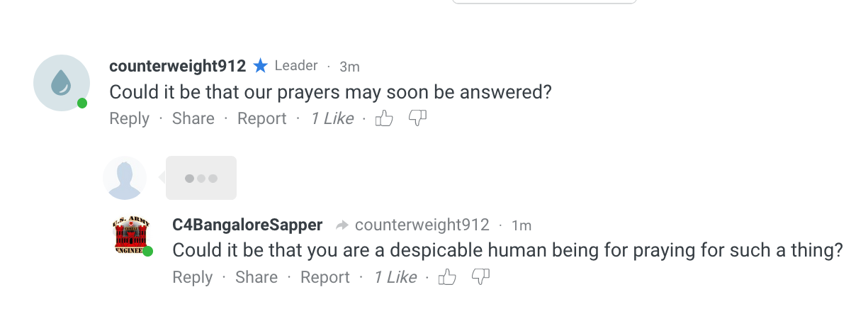View the 1 Like on counterweight912's comment
The image size is (868, 309).
pyautogui.click(x=332, y=118)
